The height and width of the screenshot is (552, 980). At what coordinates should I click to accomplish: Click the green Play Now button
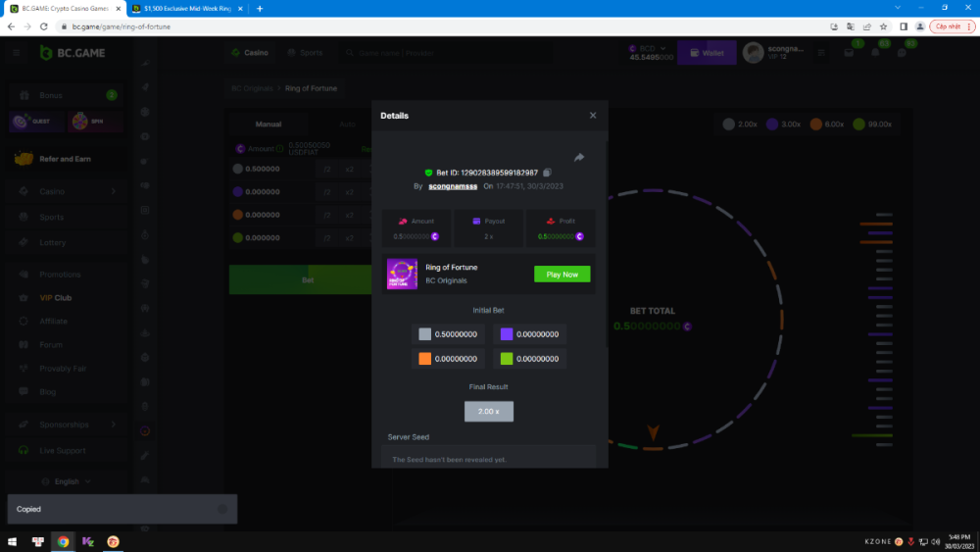pos(562,275)
